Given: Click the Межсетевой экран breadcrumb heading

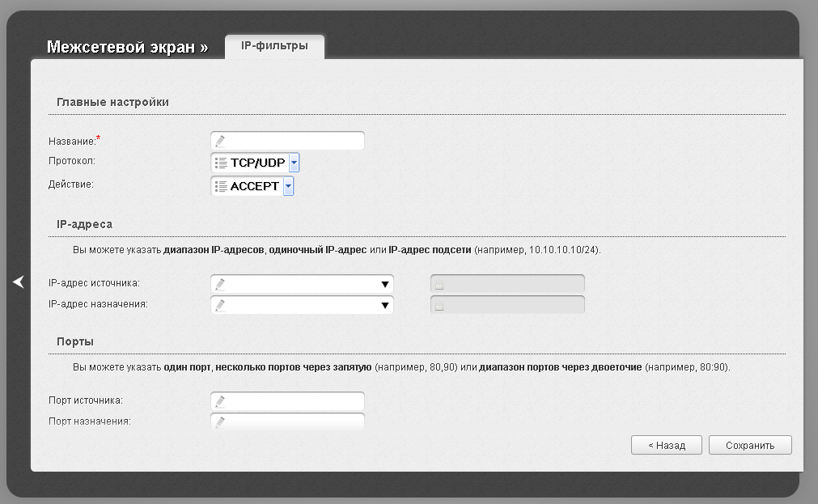Looking at the screenshot, I should tap(127, 47).
